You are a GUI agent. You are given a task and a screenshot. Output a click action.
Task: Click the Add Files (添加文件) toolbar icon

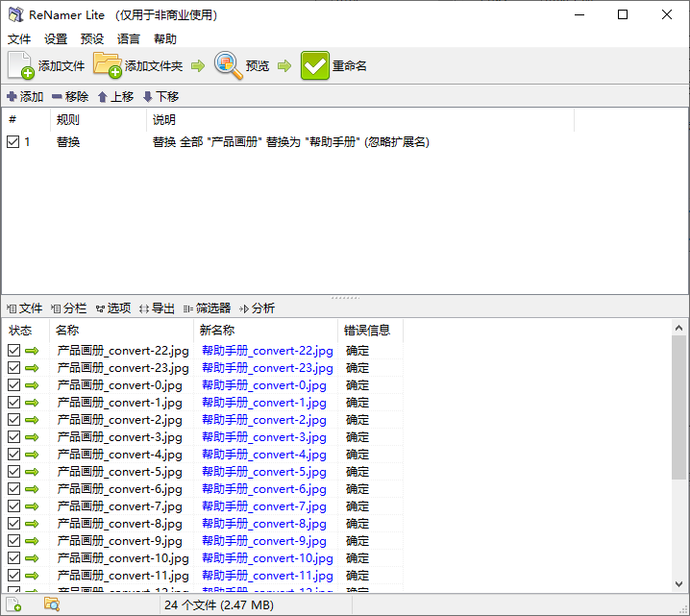tap(22, 65)
